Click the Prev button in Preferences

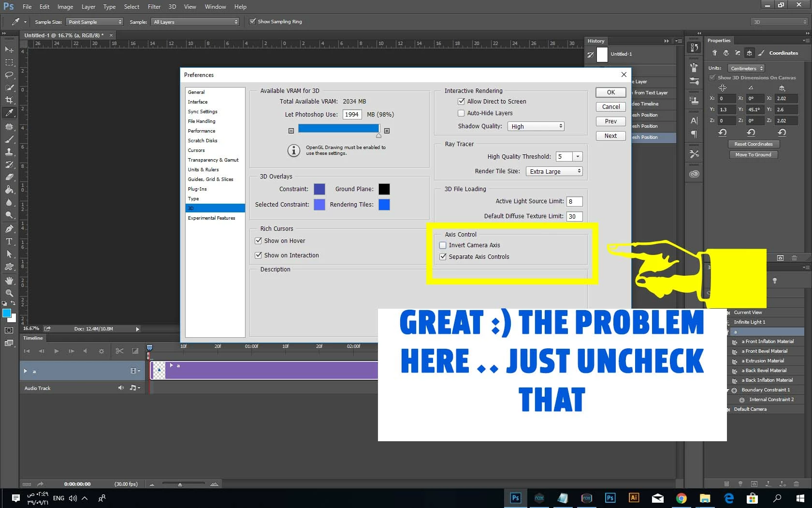click(x=611, y=121)
